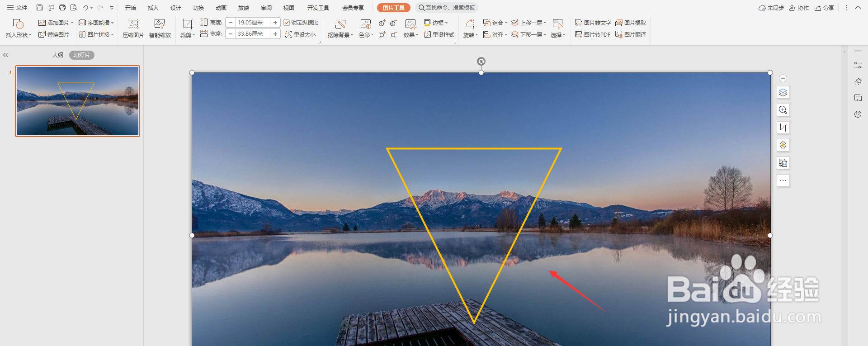The image size is (868, 346).
Task: Switch to the 开始 tab
Action: (131, 8)
